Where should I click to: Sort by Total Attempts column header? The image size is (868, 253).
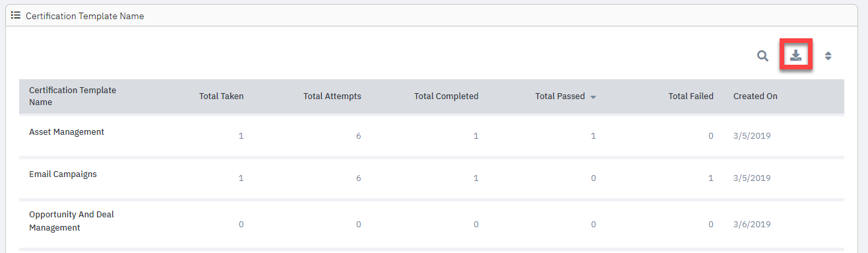click(332, 96)
